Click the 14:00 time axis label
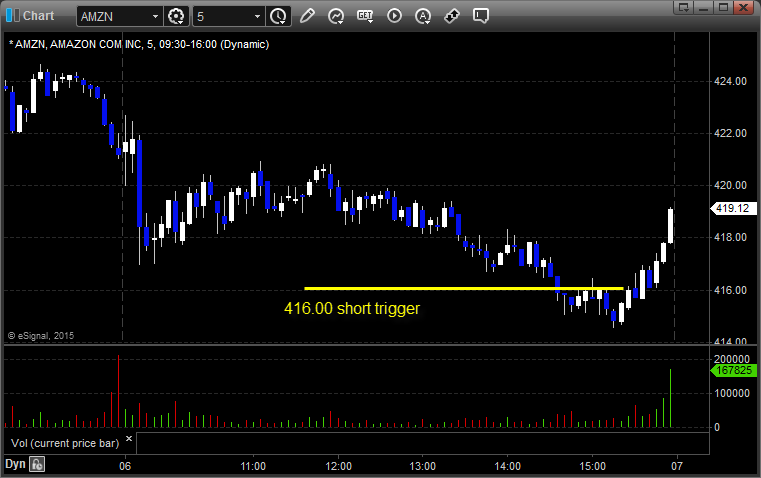Image resolution: width=761 pixels, height=478 pixels. pyautogui.click(x=508, y=466)
